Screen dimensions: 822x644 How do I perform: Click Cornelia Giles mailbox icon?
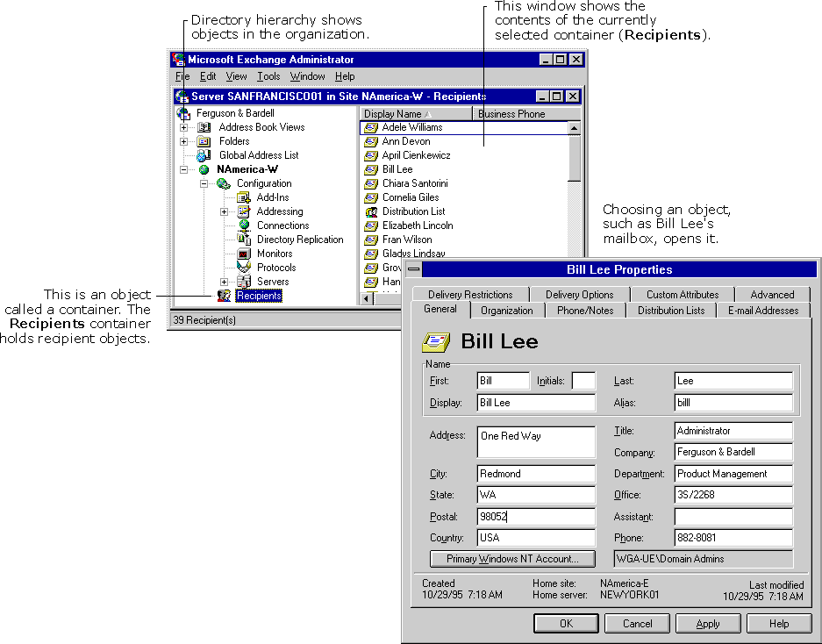tap(371, 197)
